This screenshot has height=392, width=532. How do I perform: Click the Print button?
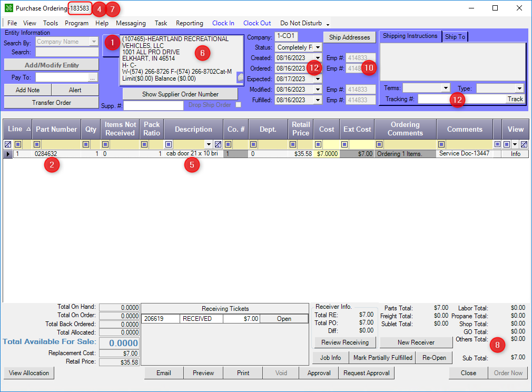coord(243,373)
